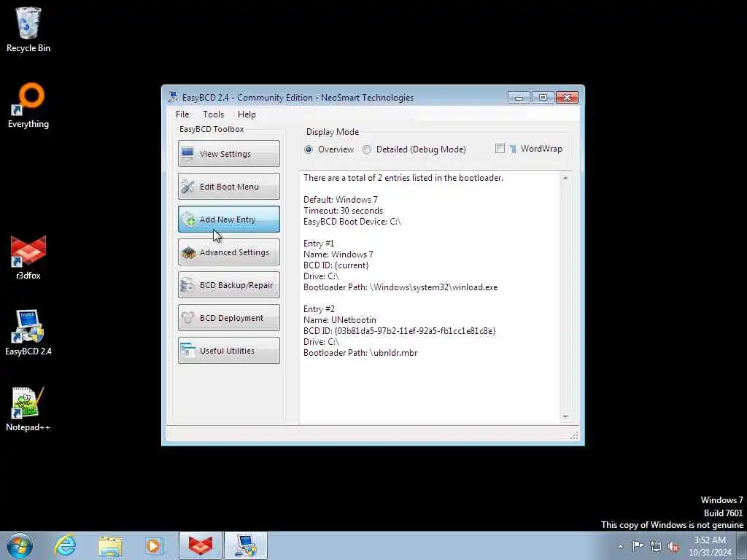Open the Recycle Bin desktop icon

[28, 29]
